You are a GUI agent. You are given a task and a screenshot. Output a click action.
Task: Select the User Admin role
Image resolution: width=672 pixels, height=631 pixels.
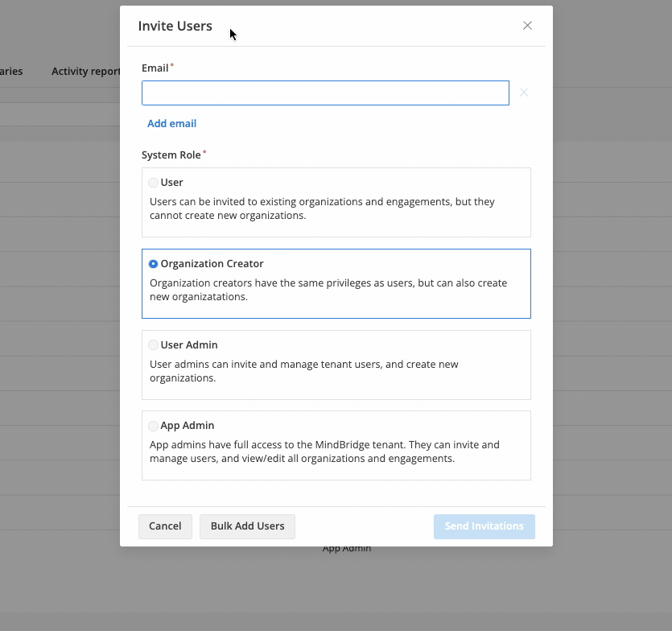pos(153,344)
